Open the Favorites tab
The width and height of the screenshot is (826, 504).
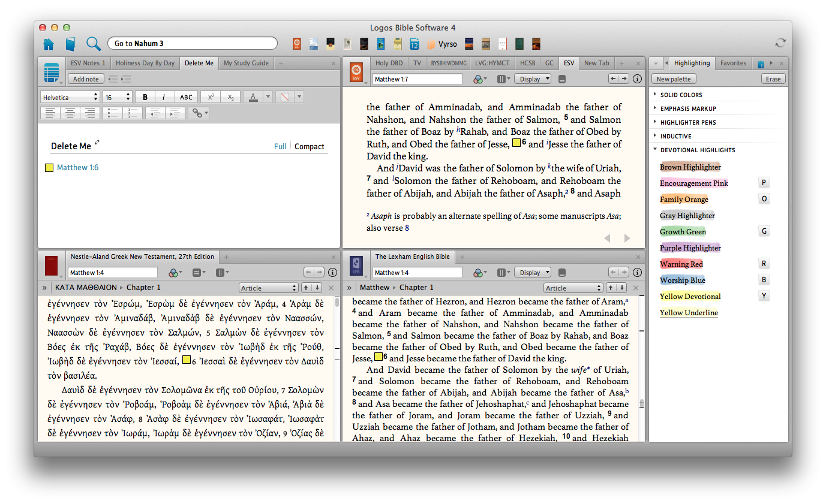point(733,63)
